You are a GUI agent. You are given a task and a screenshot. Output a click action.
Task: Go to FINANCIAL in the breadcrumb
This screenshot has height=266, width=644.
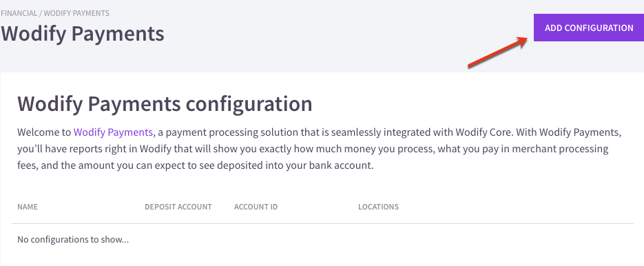coord(19,13)
